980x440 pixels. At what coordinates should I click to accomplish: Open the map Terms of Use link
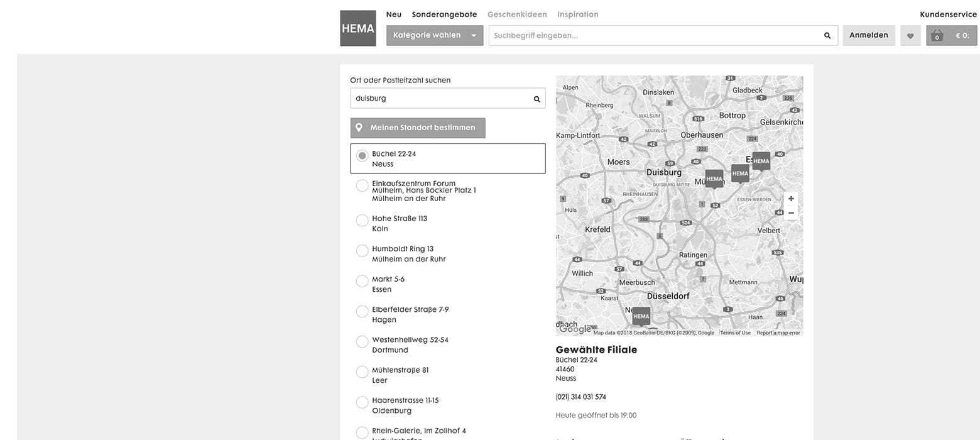[735, 333]
